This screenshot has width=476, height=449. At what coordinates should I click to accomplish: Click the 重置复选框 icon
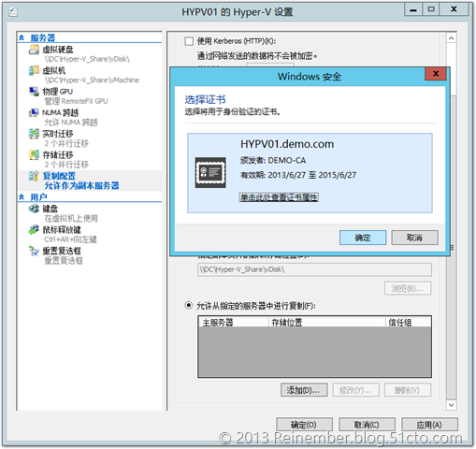[x=34, y=251]
